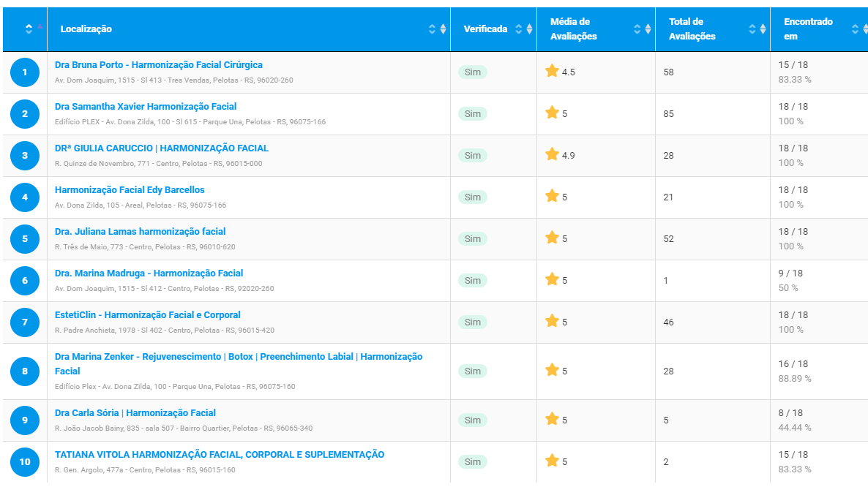868x487 pixels.
Task: Click address R. Gen. Argolo, 477a
Action: click(145, 470)
